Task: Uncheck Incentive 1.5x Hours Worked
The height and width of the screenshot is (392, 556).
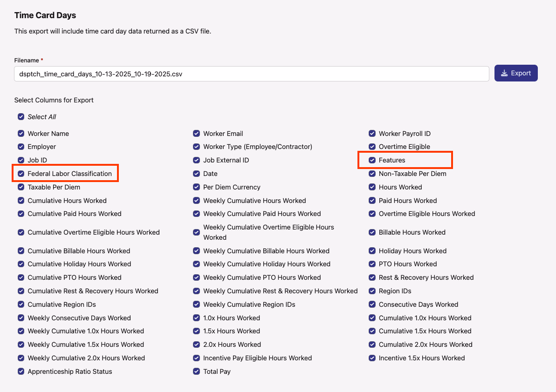Action: pyautogui.click(x=372, y=358)
